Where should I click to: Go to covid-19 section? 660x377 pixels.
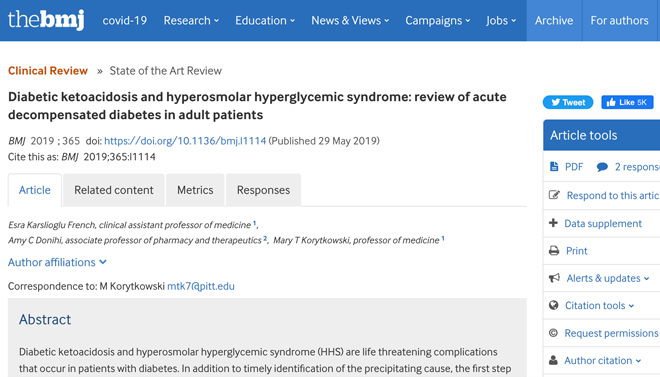[x=125, y=20]
